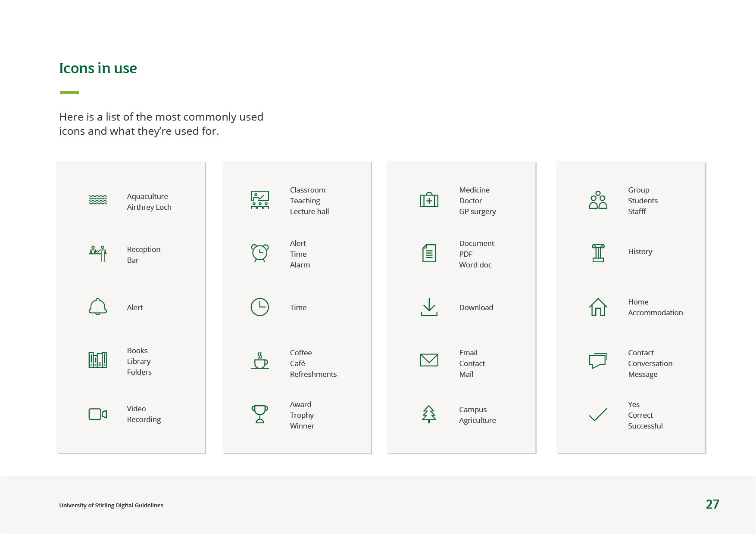Screen dimensions: 756x534
Task: Click 'University of Stirling Digital Guidelines' footer
Action: pos(111,505)
